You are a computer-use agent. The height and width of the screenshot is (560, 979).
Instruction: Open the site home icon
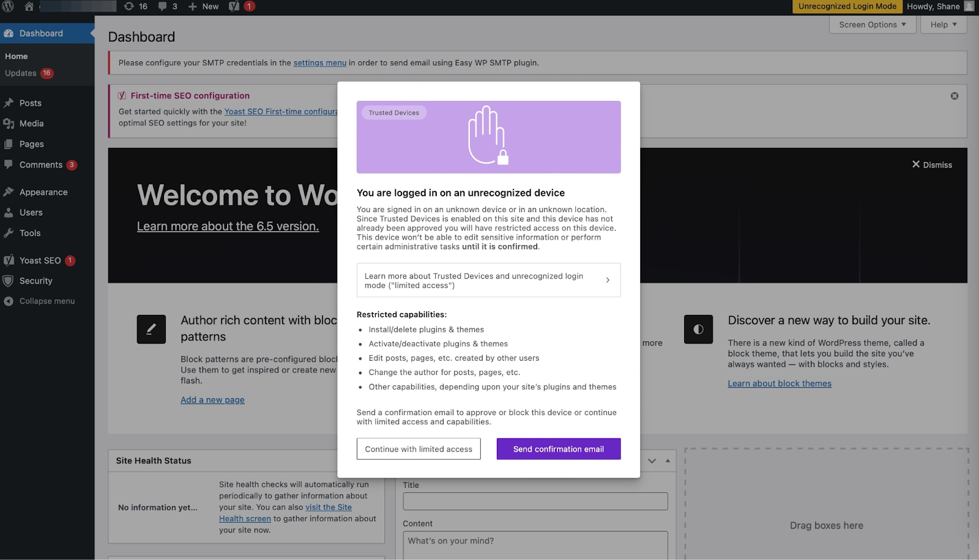click(29, 7)
